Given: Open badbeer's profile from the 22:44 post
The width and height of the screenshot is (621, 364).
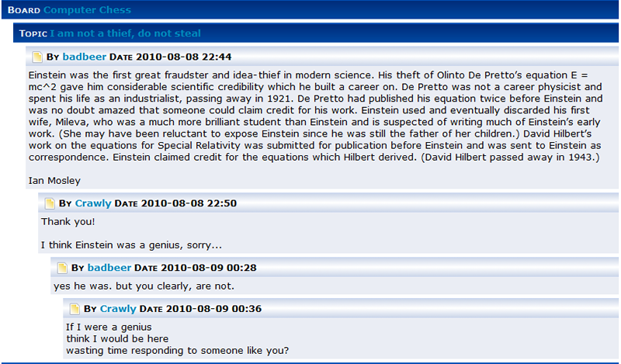Looking at the screenshot, I should click(85, 57).
